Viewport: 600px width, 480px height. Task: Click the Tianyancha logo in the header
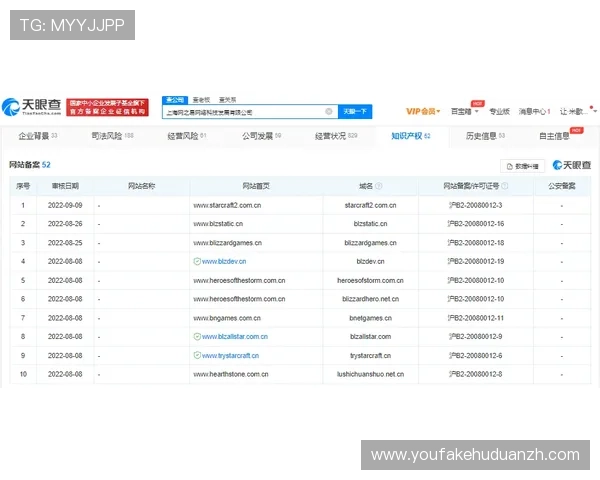click(31, 107)
